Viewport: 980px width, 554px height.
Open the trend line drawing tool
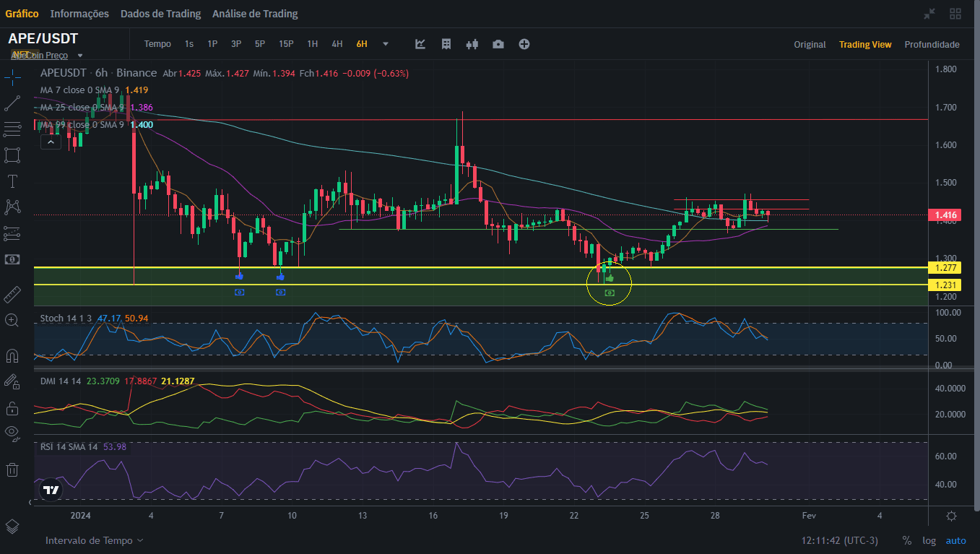(x=12, y=103)
